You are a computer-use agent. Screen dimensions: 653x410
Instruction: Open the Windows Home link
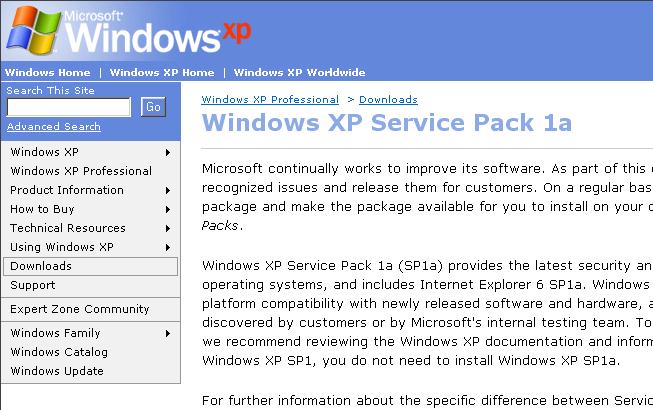click(x=47, y=73)
